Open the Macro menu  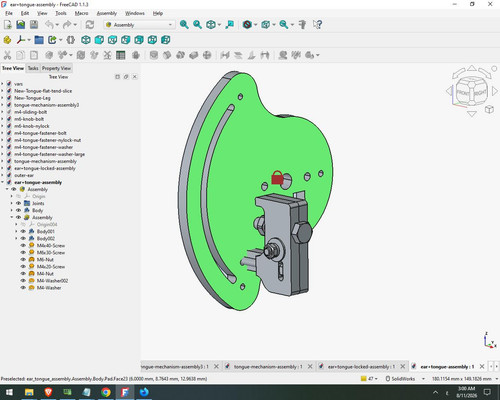tap(81, 13)
